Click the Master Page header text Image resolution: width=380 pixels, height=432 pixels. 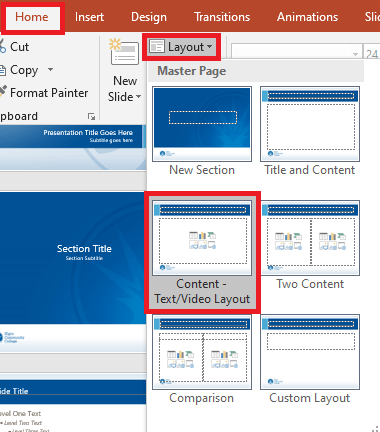coord(192,71)
